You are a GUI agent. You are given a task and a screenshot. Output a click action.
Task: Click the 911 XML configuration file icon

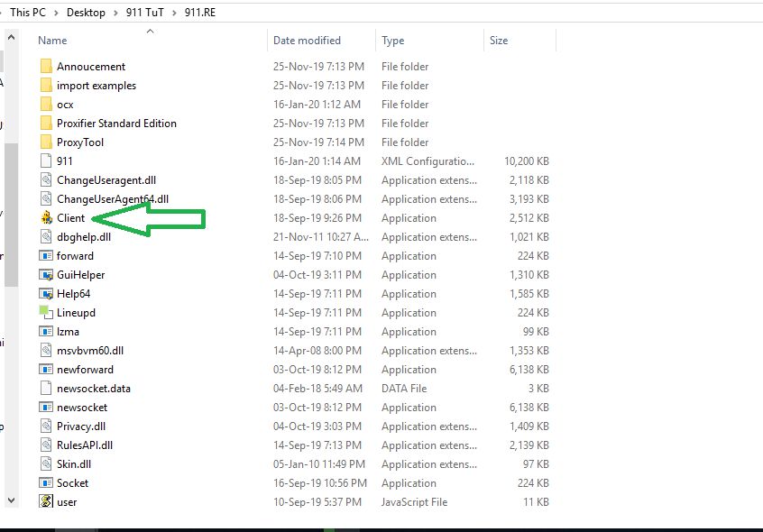[x=47, y=161]
